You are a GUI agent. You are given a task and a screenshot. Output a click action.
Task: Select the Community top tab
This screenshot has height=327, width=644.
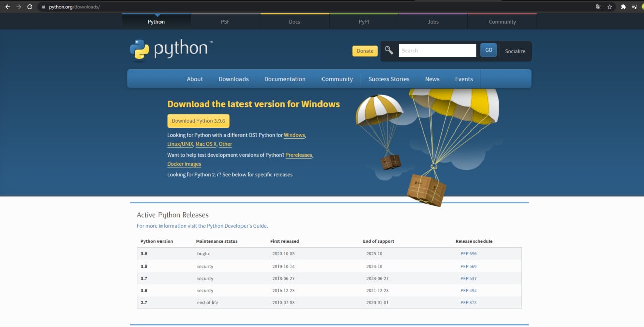[502, 22]
